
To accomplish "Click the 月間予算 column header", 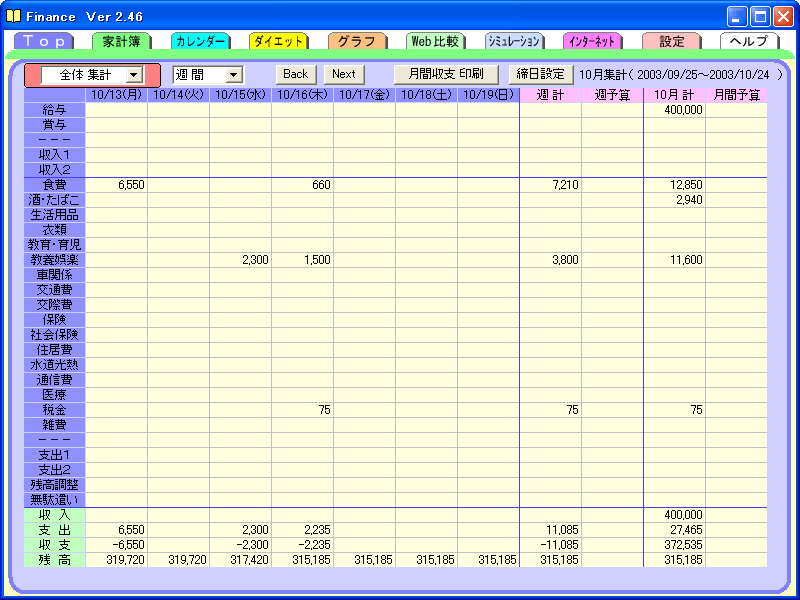I will [x=736, y=95].
